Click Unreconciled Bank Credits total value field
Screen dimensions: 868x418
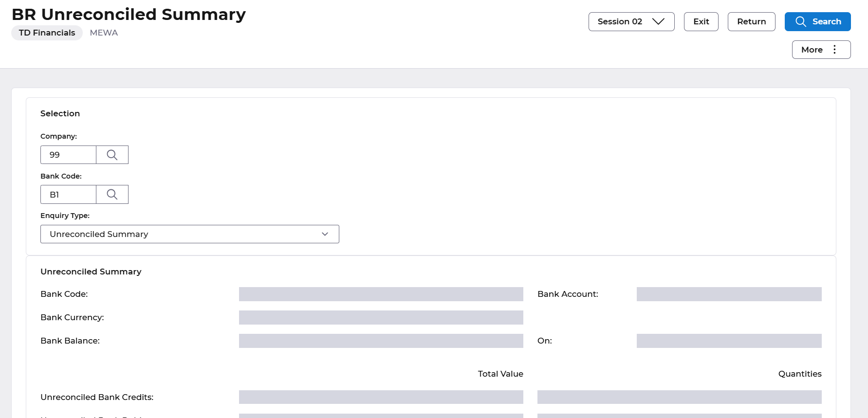tap(381, 397)
